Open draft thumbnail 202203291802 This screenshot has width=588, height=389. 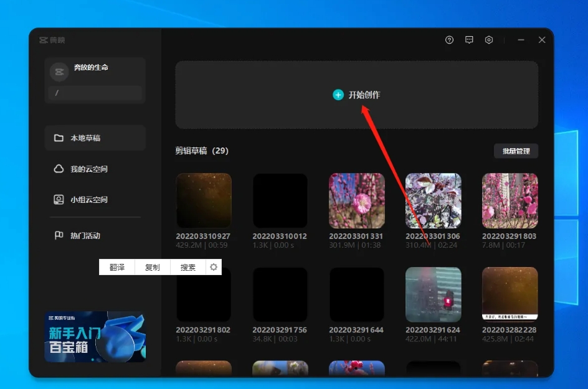(204, 294)
